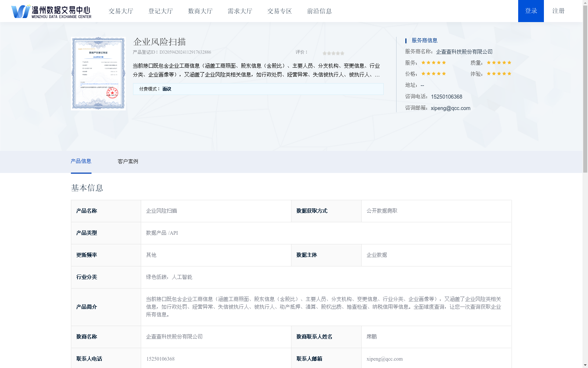Click the 公开数据爬取 table cell
Image resolution: width=588 pixels, height=368 pixels.
[436, 211]
